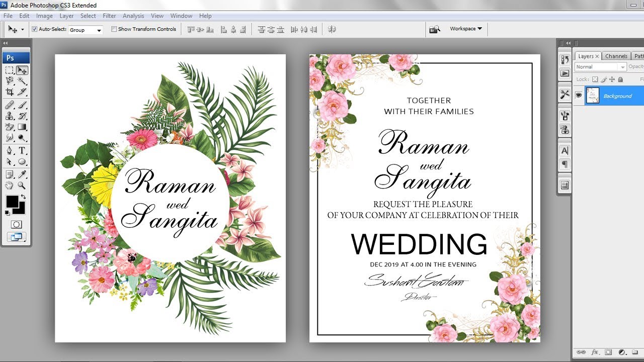
Task: Select the Blur tool
Action: (x=10, y=137)
